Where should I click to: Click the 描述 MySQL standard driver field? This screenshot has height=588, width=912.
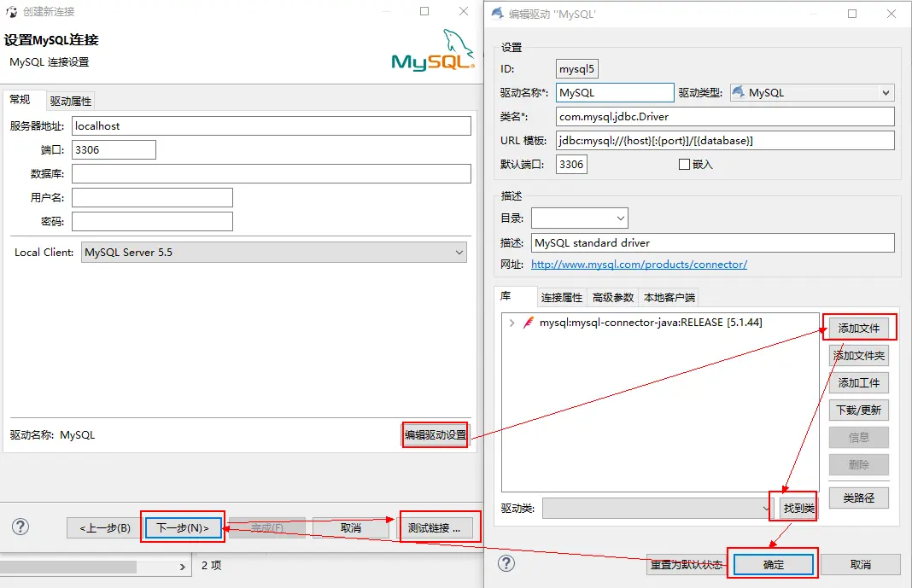coord(712,243)
